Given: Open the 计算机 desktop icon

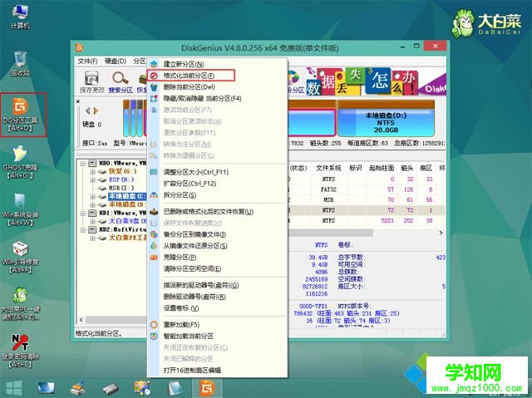Looking at the screenshot, I should (20, 17).
